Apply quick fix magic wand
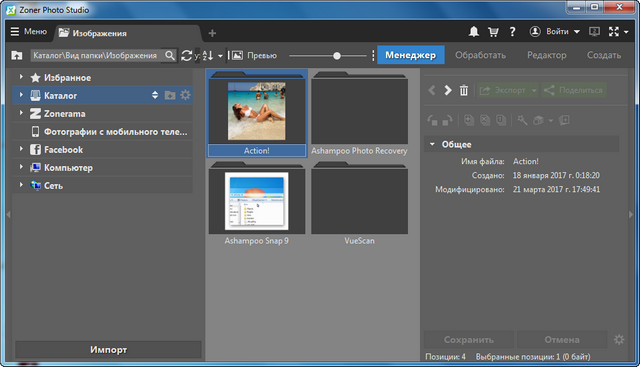 [522, 120]
